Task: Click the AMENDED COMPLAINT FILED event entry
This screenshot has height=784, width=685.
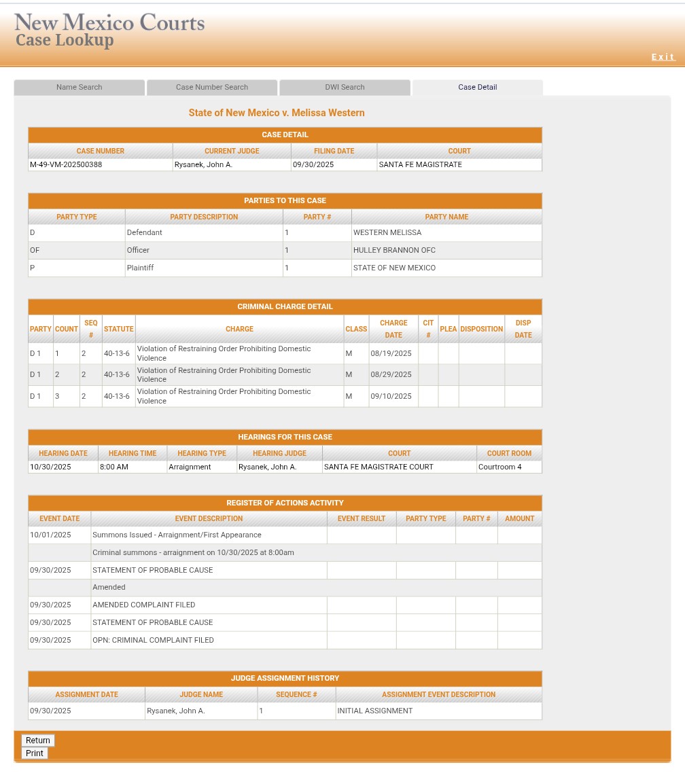Action: 143,605
